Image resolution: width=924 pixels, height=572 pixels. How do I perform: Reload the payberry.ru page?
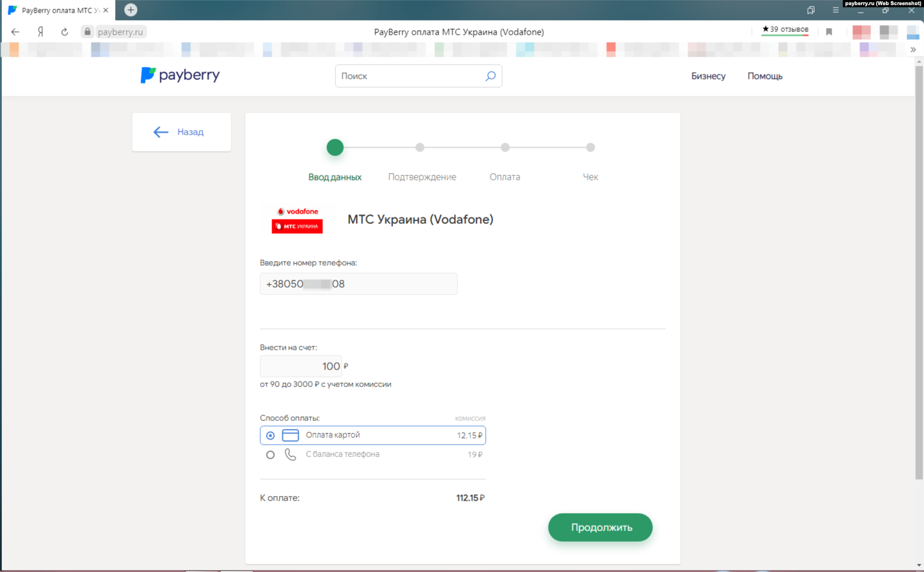(x=64, y=32)
